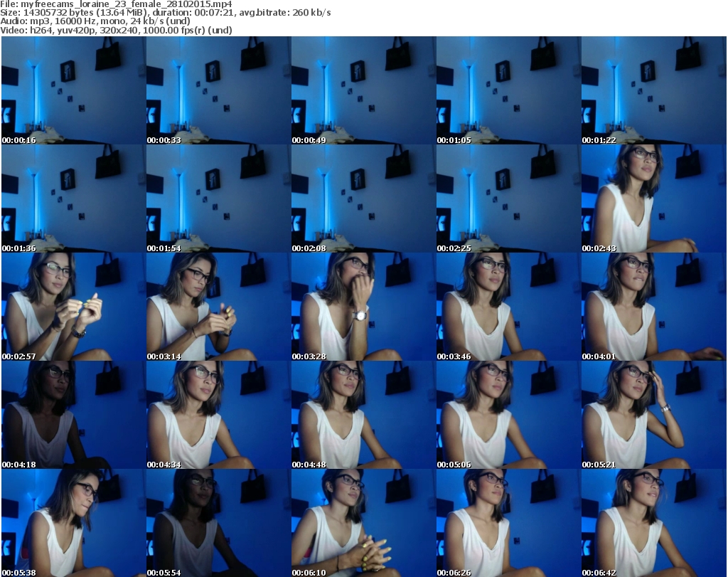The image size is (728, 577).
Task: Click the thumbnail timestamped 00:04:01
Action: click(654, 307)
